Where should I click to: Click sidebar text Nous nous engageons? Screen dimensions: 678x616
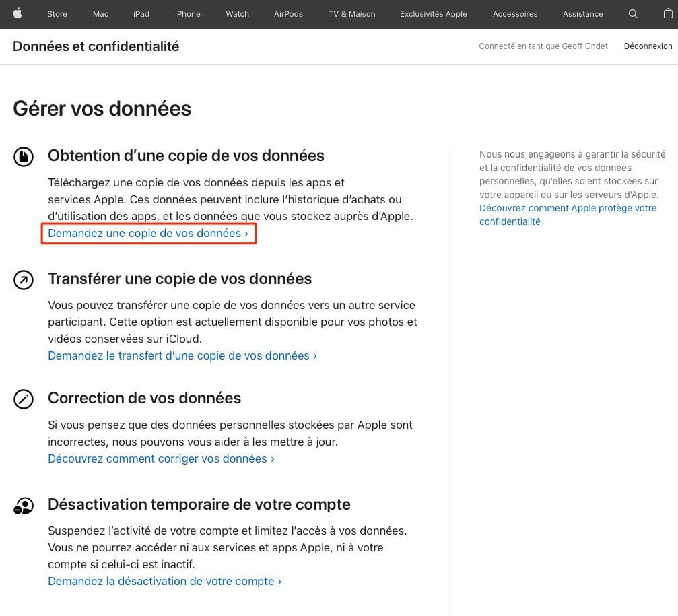(572, 174)
